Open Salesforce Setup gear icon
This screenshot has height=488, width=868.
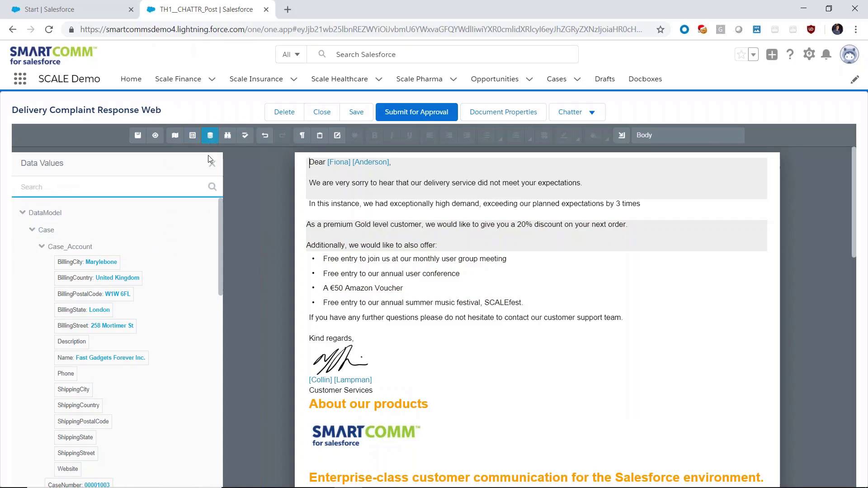click(x=809, y=54)
